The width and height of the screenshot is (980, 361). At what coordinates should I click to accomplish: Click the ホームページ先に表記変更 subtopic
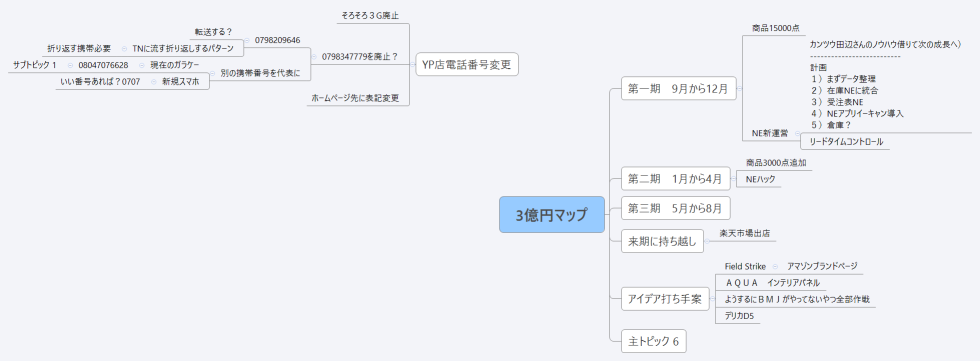(354, 98)
